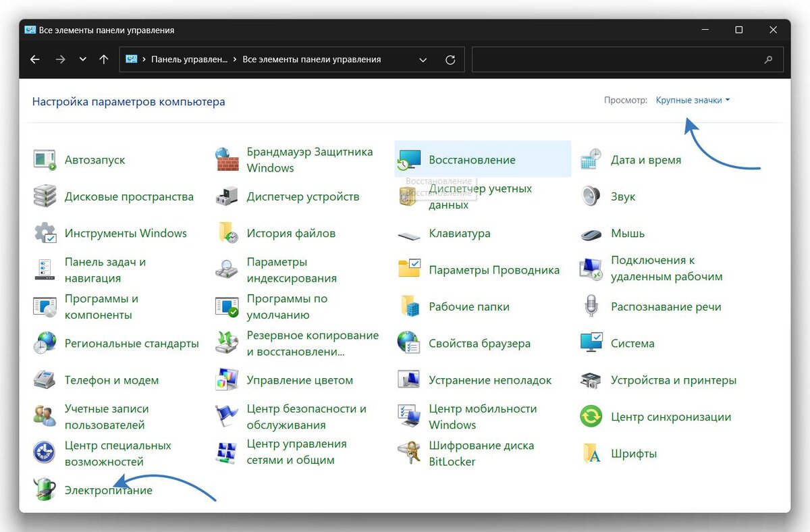Click the Параметры Проводника folder icon
This screenshot has height=532, width=810.
409,269
